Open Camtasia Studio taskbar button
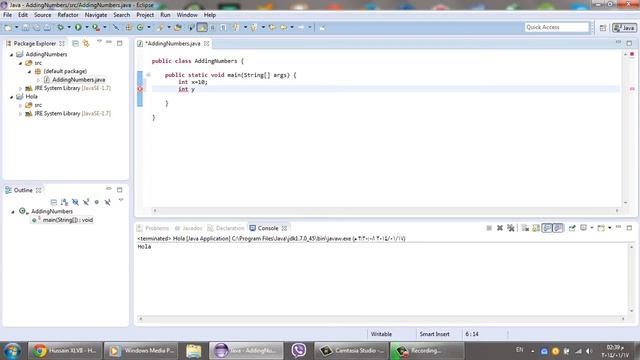The height and width of the screenshot is (360, 640). tap(351, 350)
